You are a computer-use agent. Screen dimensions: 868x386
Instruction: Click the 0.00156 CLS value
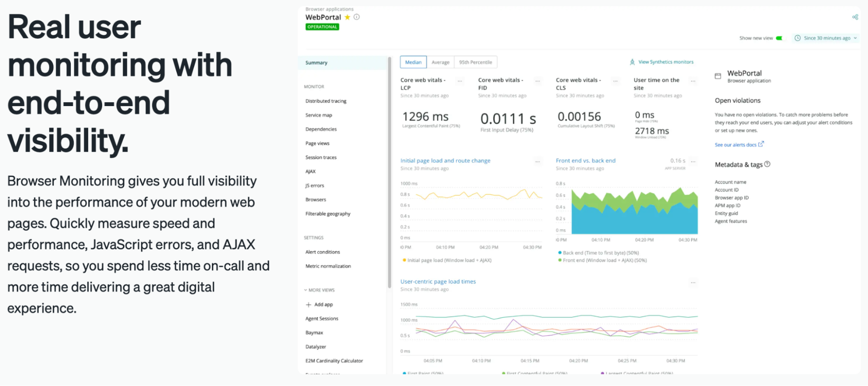pos(579,116)
